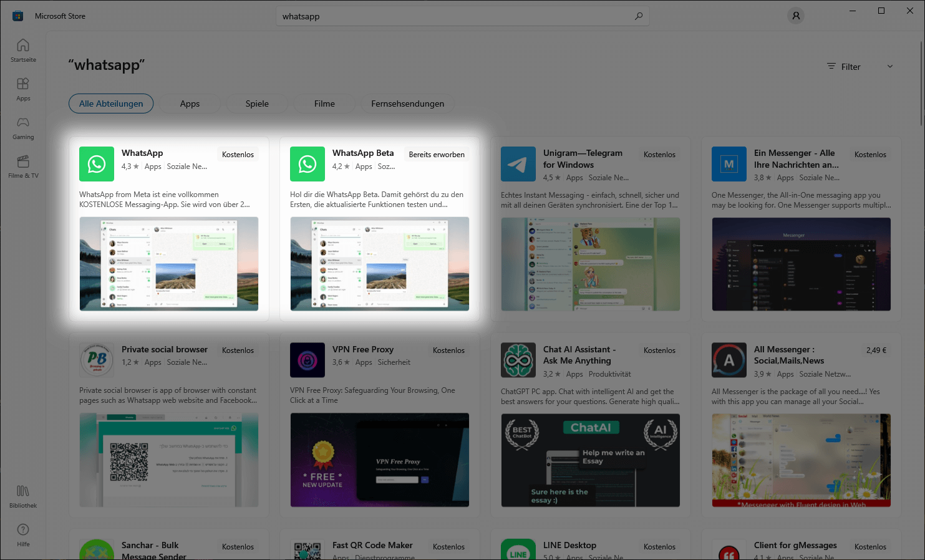Open WhatsApp Beta screenshot thumbnail
Screen dimensions: 925x560
pyautogui.click(x=380, y=264)
